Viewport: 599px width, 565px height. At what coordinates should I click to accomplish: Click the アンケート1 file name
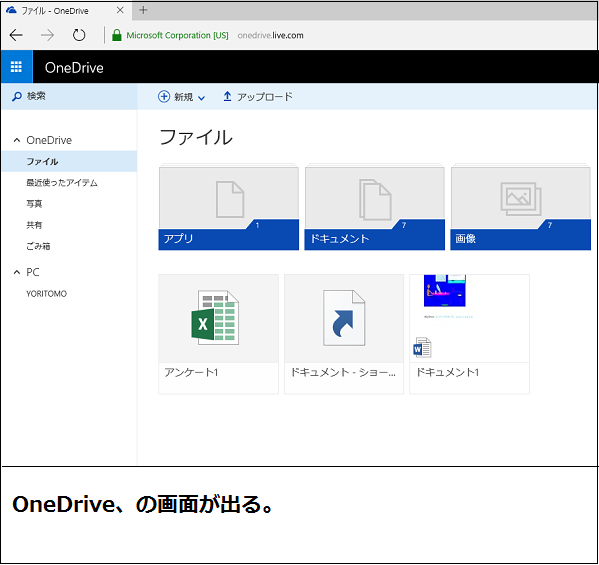191,372
